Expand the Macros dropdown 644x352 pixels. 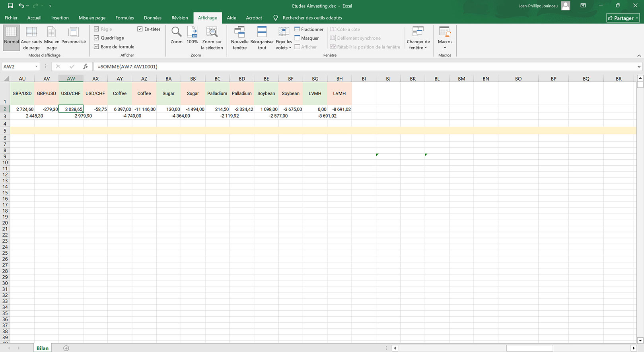coord(445,38)
